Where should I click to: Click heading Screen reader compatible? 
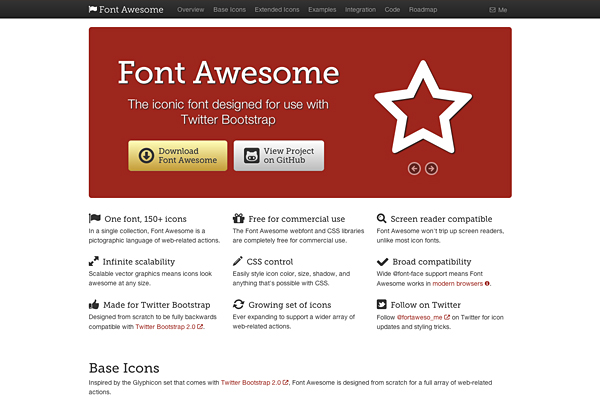tap(441, 219)
